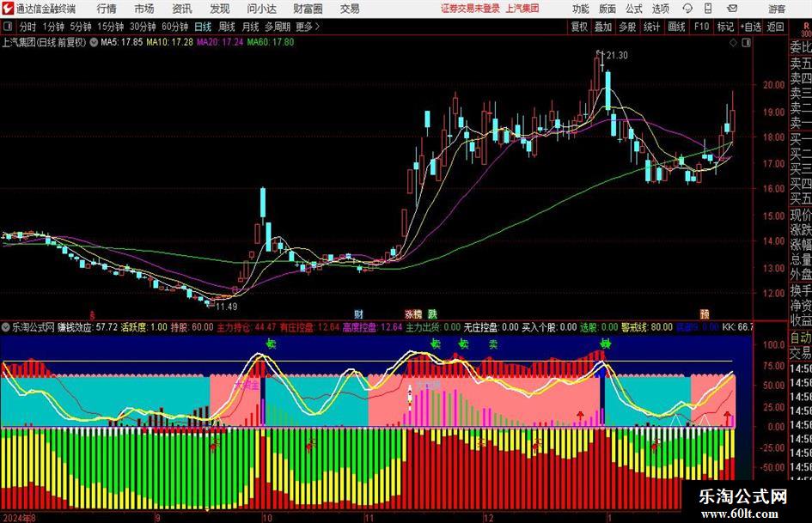Click the 涨榜 marker tag

[x=413, y=313]
